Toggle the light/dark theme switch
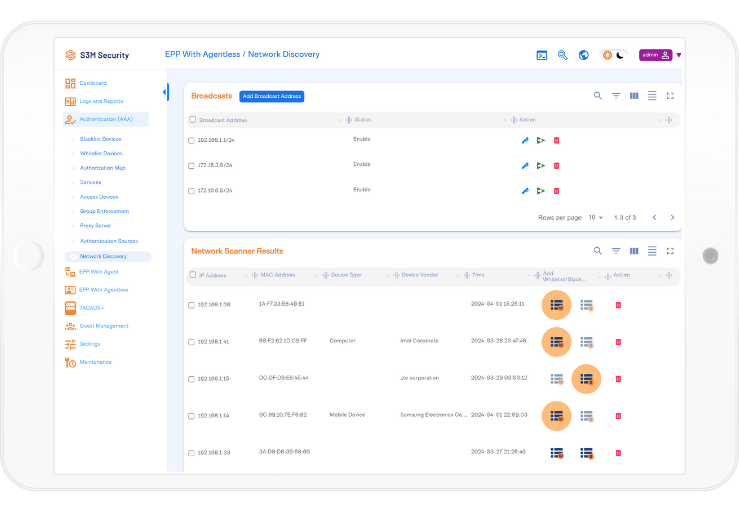Screen dimensions: 739x512 pos(613,55)
